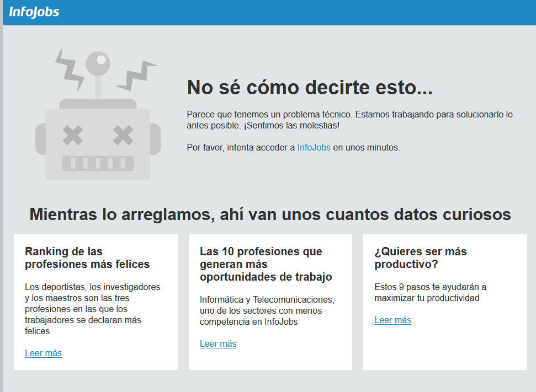This screenshot has height=392, width=536.
Task: Click the broken robot illustration
Action: point(98,114)
